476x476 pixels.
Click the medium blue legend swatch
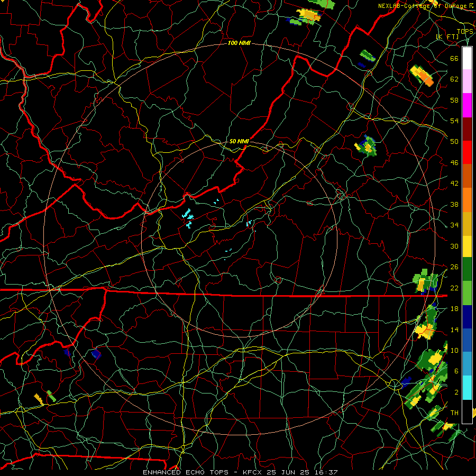pos(467,340)
